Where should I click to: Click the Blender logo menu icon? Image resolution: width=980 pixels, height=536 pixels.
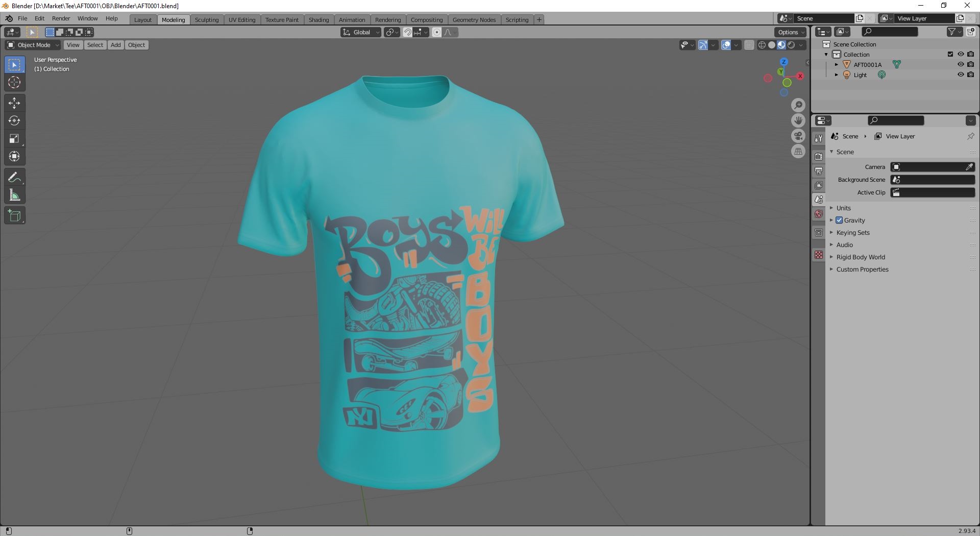[x=9, y=18]
